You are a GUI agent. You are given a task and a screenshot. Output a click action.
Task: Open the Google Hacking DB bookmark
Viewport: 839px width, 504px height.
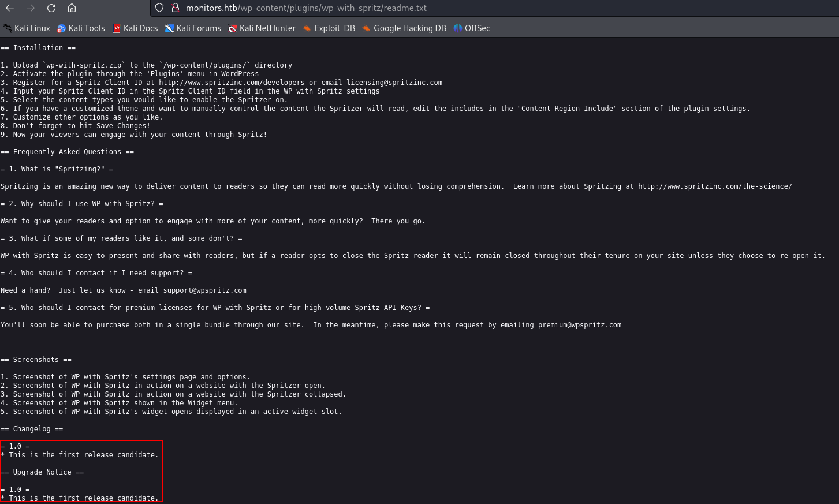404,28
